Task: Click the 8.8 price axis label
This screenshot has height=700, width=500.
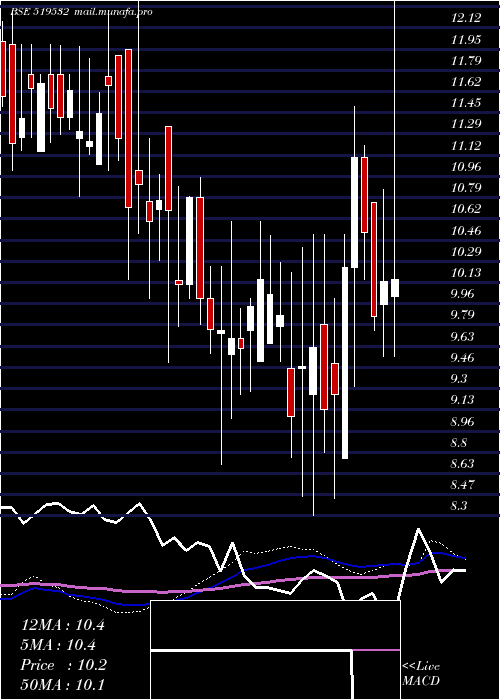Action: pos(460,443)
